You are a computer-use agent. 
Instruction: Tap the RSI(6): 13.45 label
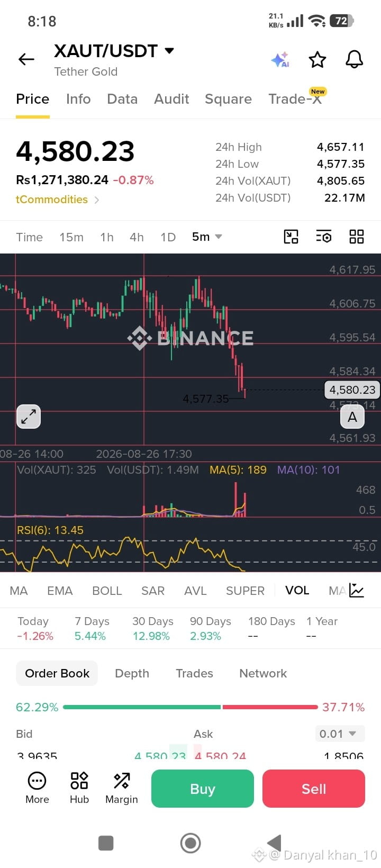[50, 530]
